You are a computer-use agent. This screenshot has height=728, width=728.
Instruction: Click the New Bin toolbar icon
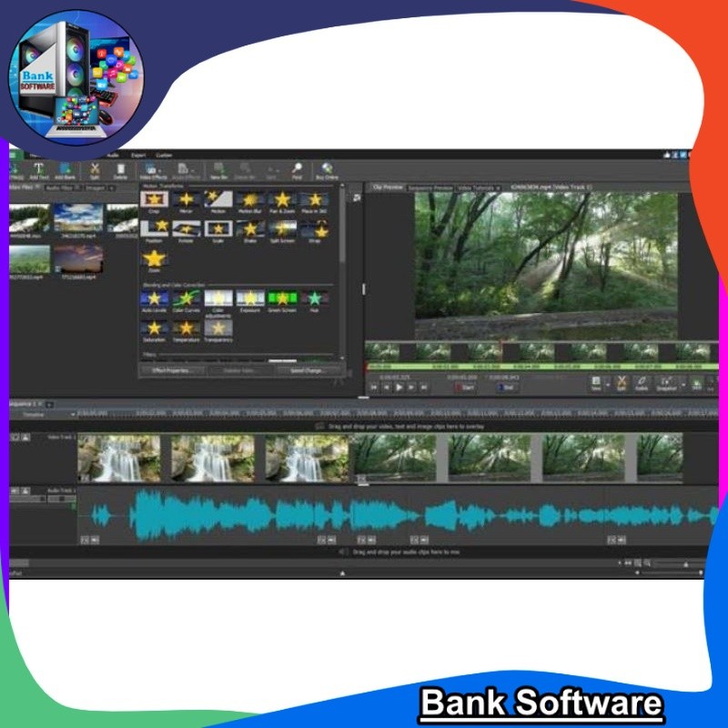coord(218,170)
